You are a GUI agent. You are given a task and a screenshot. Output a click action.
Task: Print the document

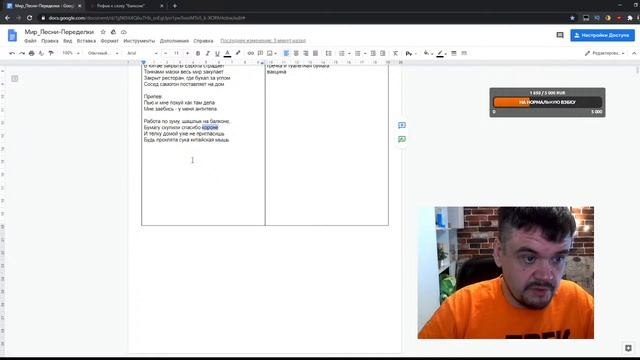[31, 53]
